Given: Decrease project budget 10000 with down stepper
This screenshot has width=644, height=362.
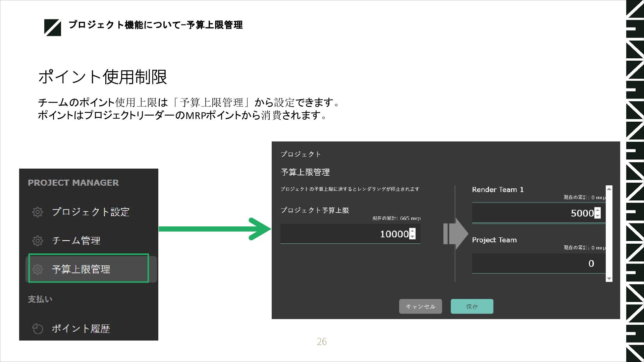Looking at the screenshot, I should [413, 237].
